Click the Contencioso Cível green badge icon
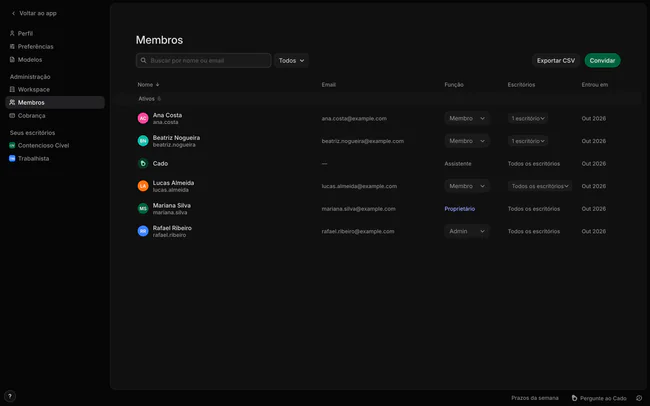 point(12,145)
